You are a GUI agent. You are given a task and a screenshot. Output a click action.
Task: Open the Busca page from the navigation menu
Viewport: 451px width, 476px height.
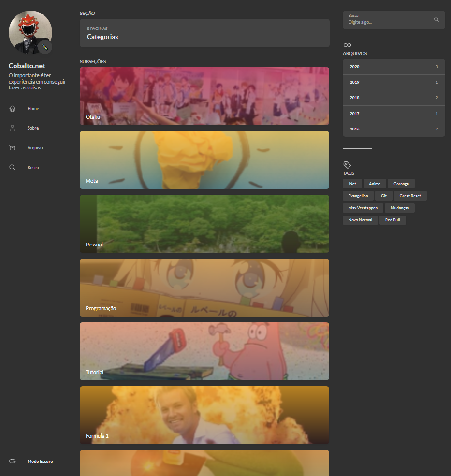click(33, 167)
